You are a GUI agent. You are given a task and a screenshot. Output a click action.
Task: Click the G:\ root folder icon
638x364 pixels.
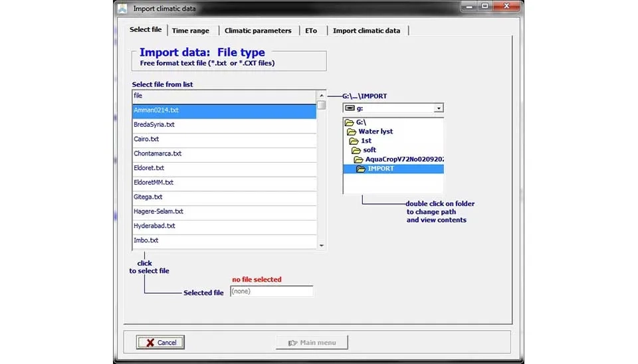pyautogui.click(x=350, y=122)
